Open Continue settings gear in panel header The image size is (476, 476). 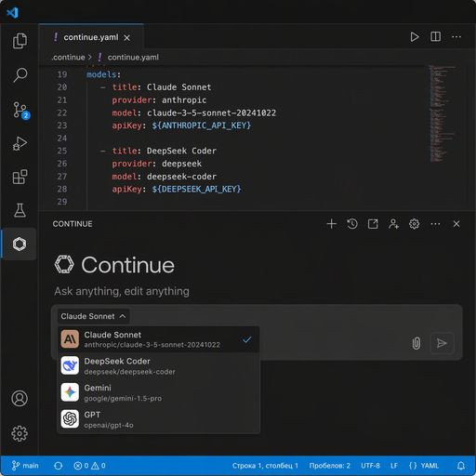click(x=414, y=224)
